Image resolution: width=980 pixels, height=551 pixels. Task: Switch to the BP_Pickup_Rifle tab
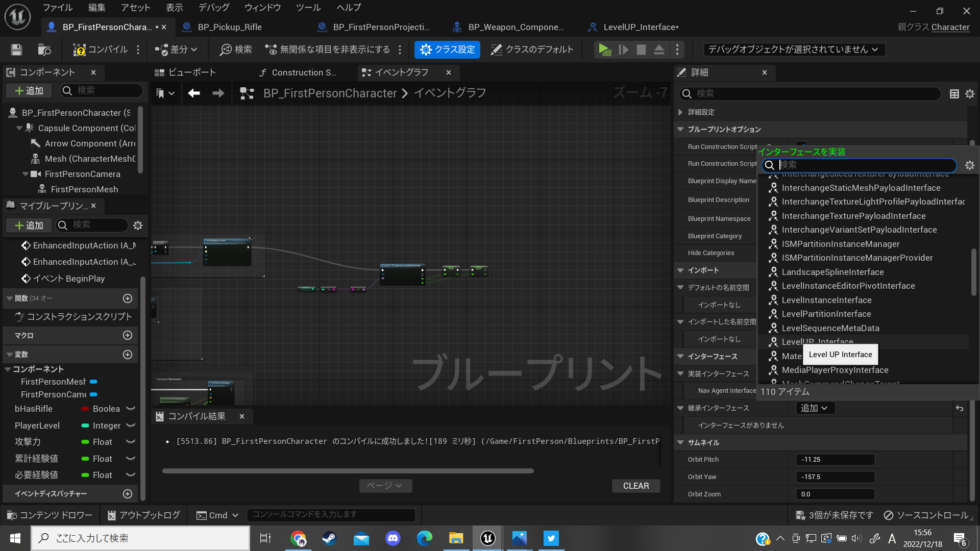click(x=229, y=27)
